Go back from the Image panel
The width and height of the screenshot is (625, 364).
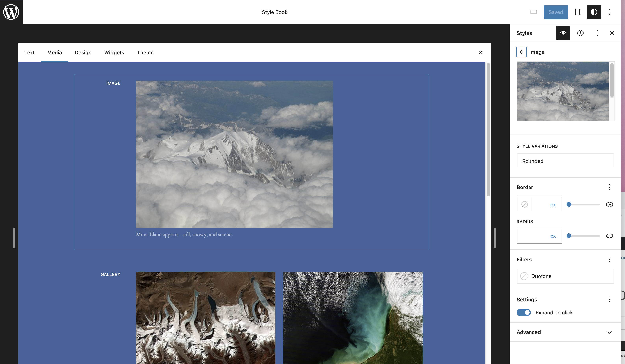pyautogui.click(x=521, y=52)
